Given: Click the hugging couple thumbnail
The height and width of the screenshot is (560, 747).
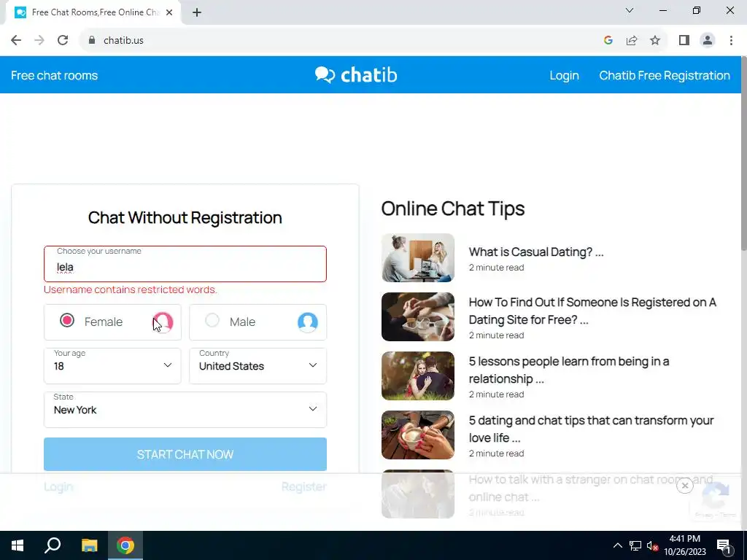Looking at the screenshot, I should click(418, 376).
